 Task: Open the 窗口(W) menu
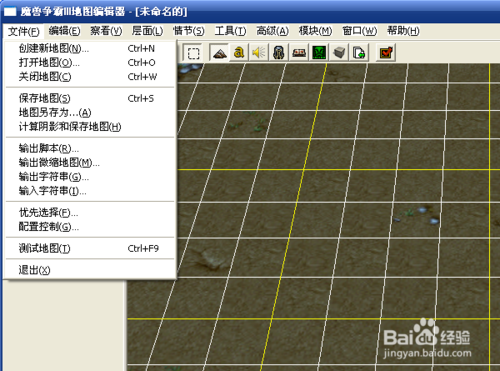pos(359,31)
